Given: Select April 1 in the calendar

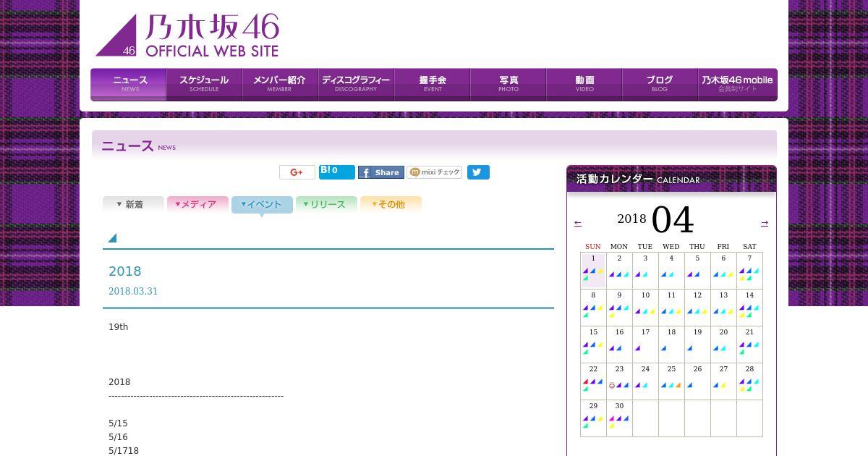Looking at the screenshot, I should [x=593, y=270].
